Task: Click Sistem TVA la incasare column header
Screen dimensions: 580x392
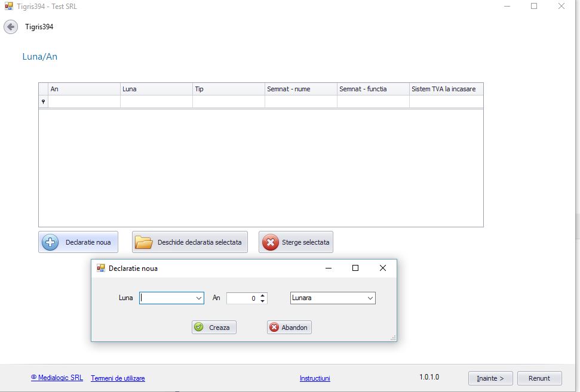Action: coord(446,89)
